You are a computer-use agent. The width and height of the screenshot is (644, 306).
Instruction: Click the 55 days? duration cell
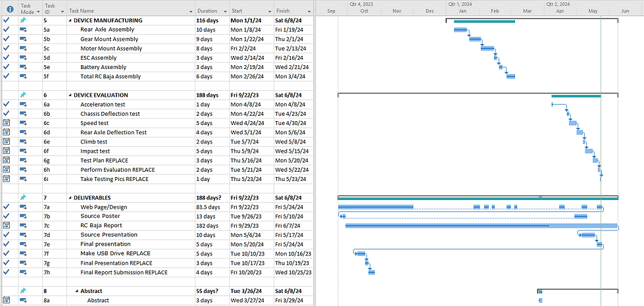211,291
